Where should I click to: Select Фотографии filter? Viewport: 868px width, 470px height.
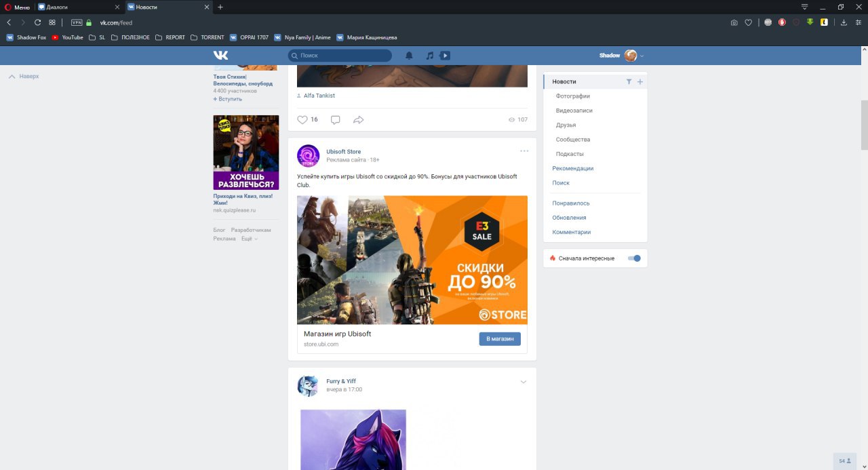(x=573, y=96)
